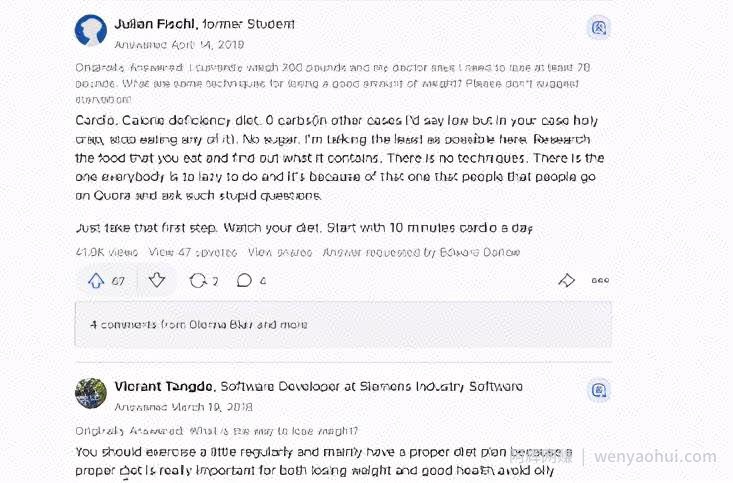733x483 pixels.
Task: Click the View shares link
Action: click(x=280, y=252)
